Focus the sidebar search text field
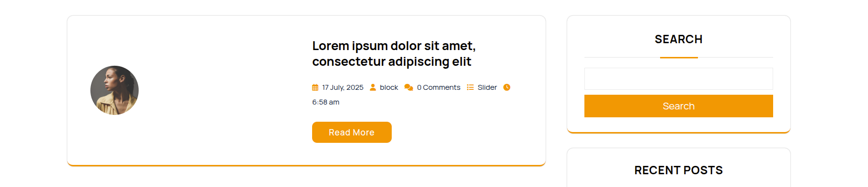 (678, 79)
